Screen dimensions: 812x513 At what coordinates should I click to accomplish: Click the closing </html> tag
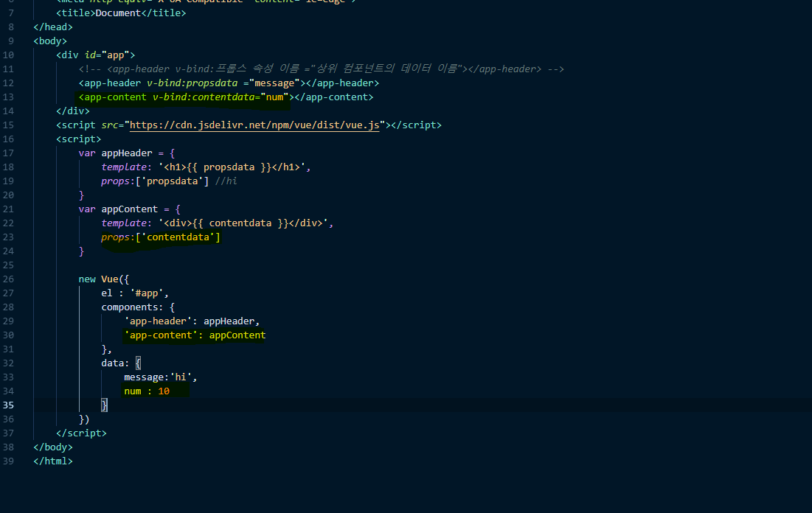[53, 461]
